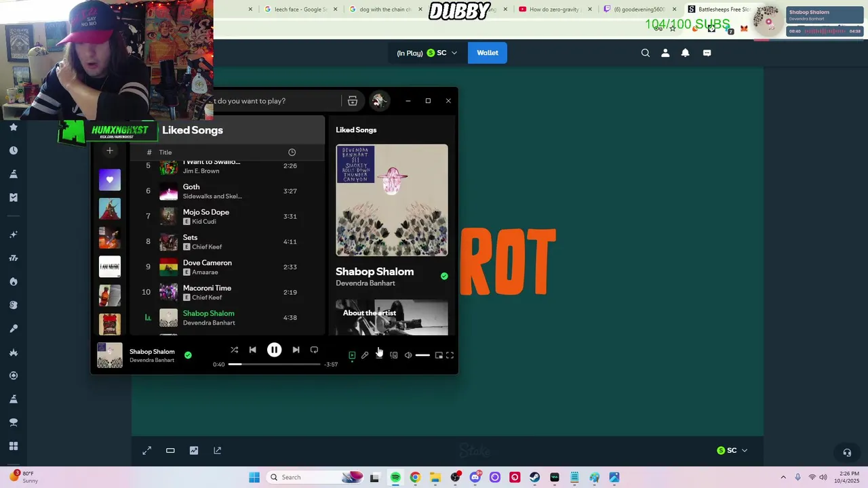This screenshot has width=868, height=488.
Task: Toggle theatre mode icon below game
Action: tap(170, 451)
